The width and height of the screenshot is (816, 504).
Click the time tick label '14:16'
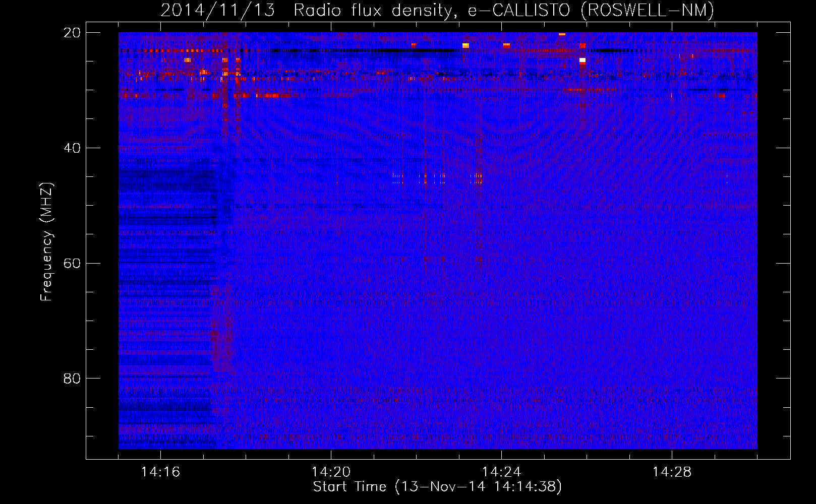[160, 472]
